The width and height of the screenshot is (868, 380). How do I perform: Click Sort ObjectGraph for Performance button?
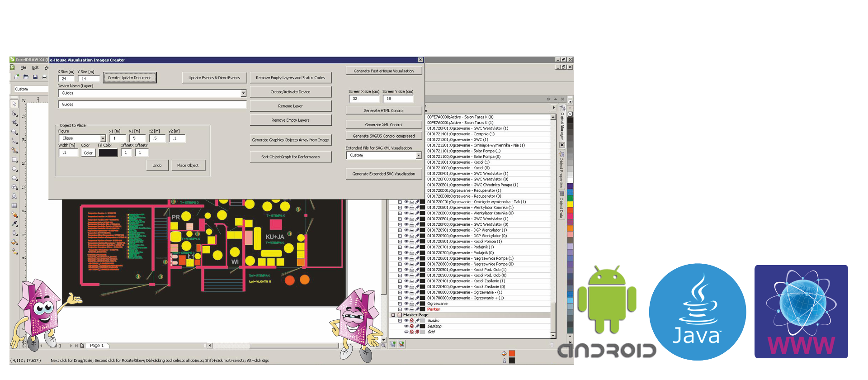[290, 157]
